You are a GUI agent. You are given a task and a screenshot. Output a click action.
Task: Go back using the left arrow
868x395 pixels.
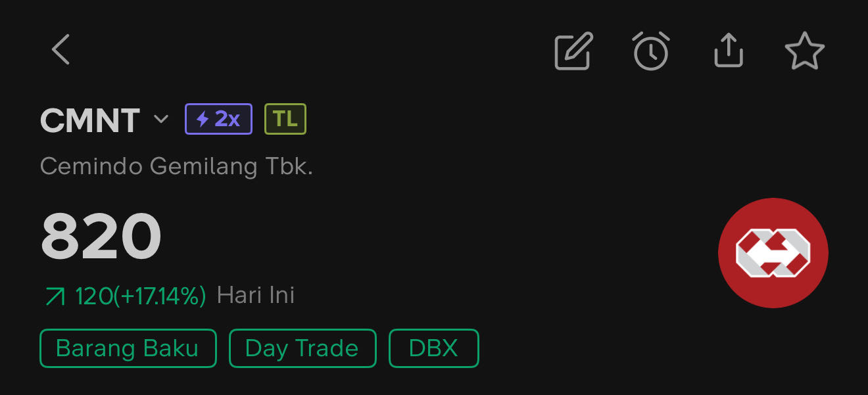(60, 50)
